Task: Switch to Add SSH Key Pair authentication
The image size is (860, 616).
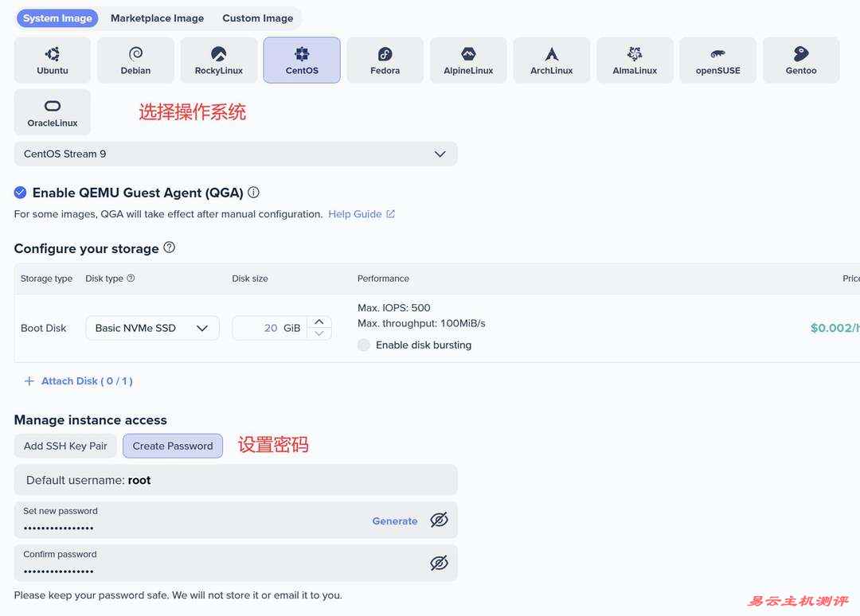Action: tap(64, 445)
